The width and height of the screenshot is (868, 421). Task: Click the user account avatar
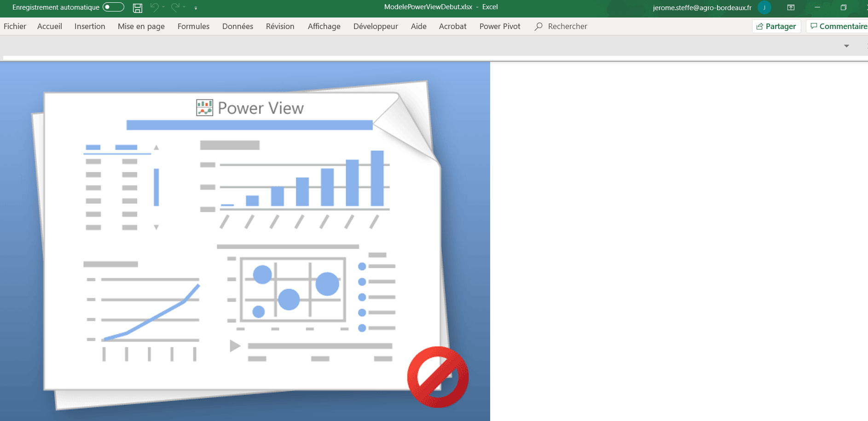[764, 7]
